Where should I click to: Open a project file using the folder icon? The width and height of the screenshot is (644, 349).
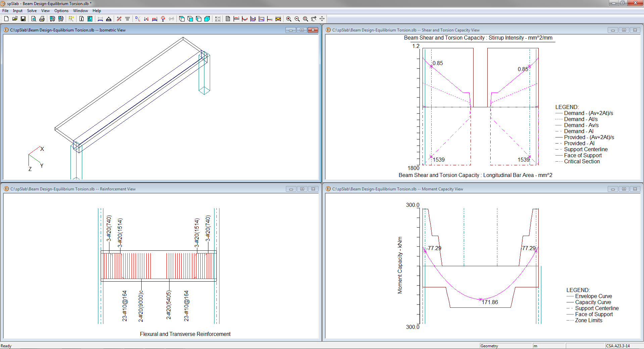15,19
